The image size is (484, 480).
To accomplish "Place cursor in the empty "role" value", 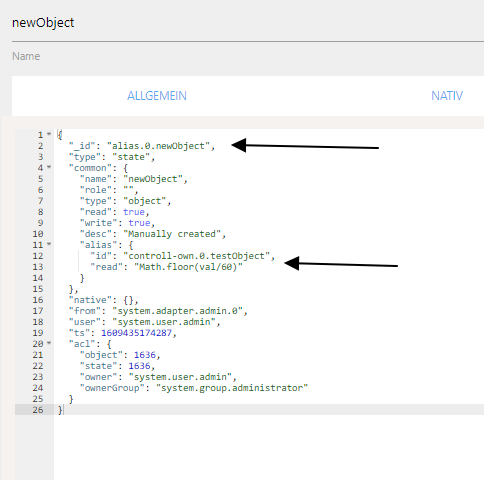I will (x=128, y=190).
